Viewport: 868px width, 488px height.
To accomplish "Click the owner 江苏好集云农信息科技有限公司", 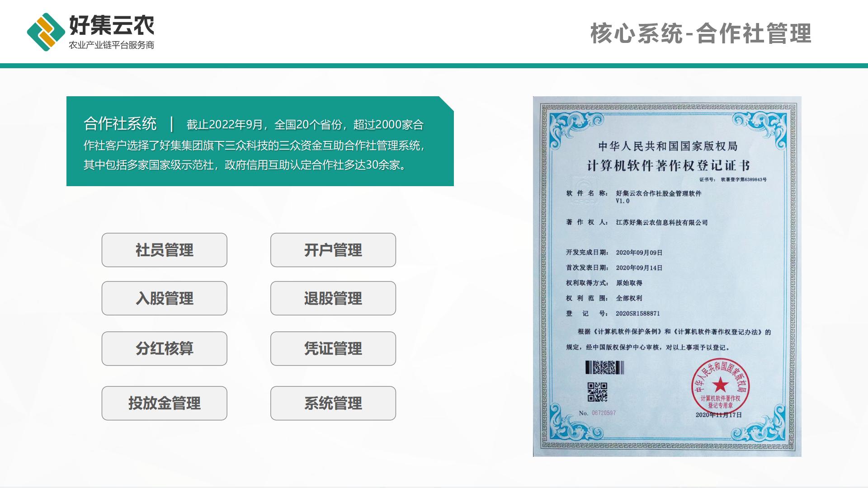I will point(662,222).
